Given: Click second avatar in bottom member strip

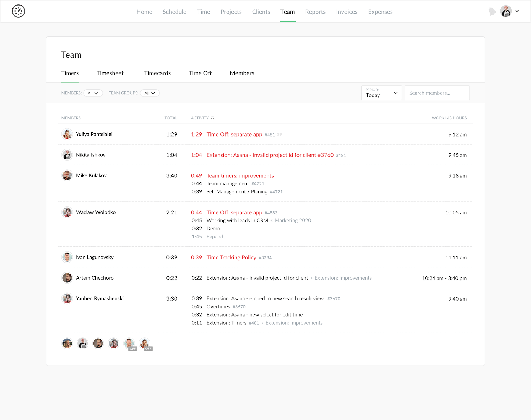Looking at the screenshot, I should coord(82,343).
